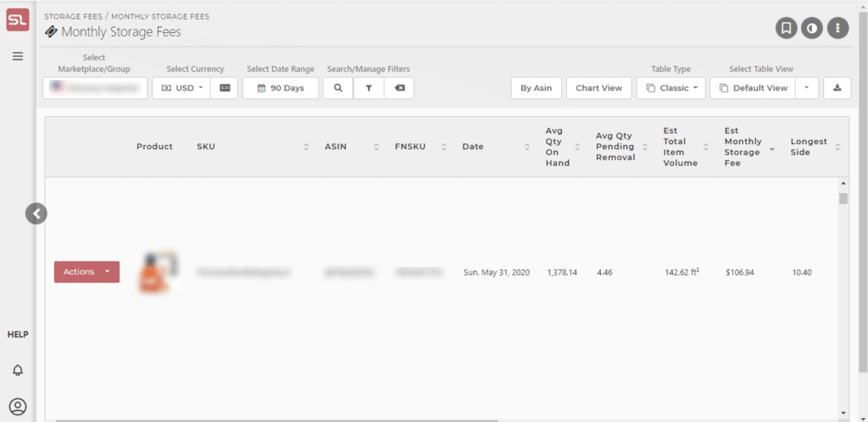
Task: Download table with the export icon
Action: pyautogui.click(x=837, y=88)
